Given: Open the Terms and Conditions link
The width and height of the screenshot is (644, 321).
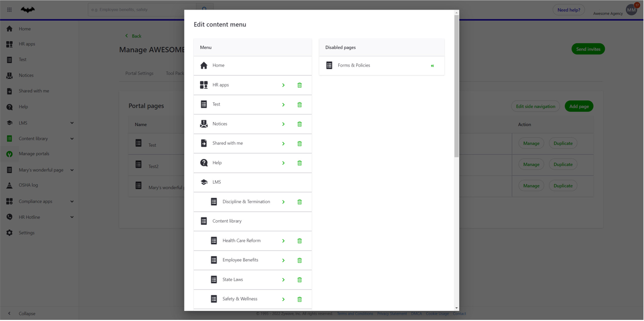Looking at the screenshot, I should pyautogui.click(x=354, y=313).
